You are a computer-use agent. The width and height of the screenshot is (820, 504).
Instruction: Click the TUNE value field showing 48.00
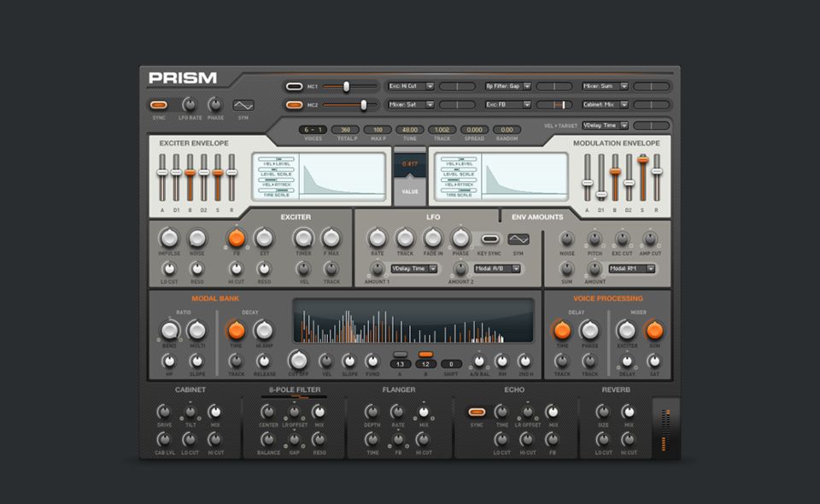[x=410, y=130]
